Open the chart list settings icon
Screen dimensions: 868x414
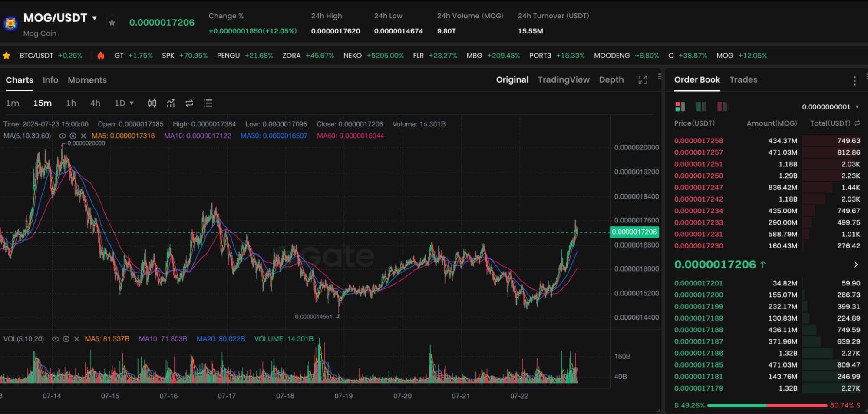(x=208, y=103)
